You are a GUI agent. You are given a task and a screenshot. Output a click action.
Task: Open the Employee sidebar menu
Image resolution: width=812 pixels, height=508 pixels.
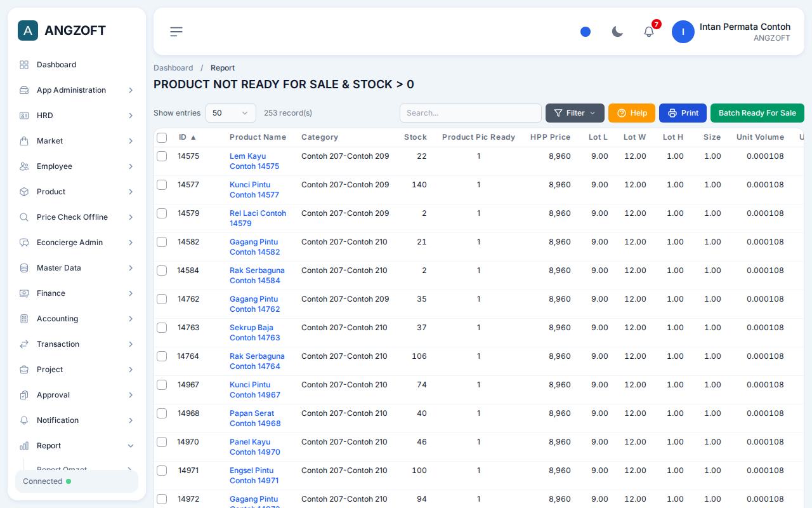tap(77, 166)
